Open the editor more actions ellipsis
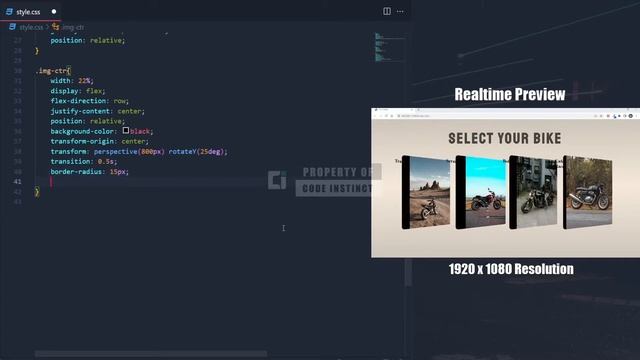 coord(400,11)
